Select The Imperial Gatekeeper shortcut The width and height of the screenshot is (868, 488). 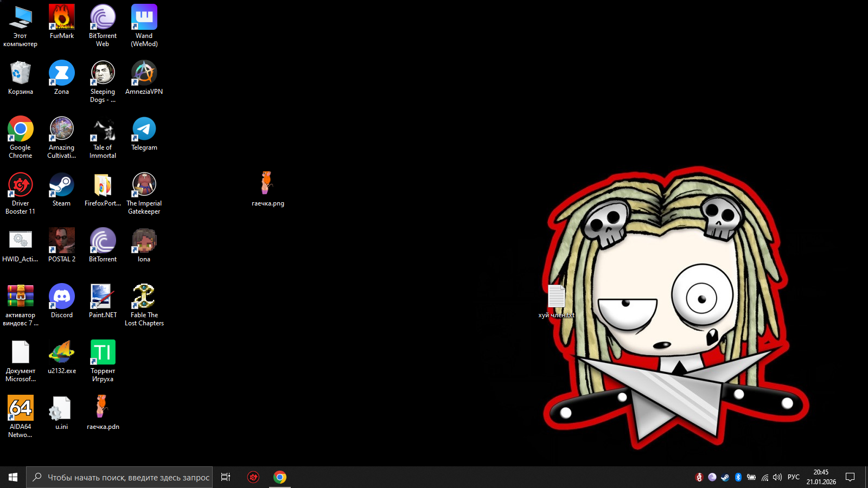pos(144,193)
